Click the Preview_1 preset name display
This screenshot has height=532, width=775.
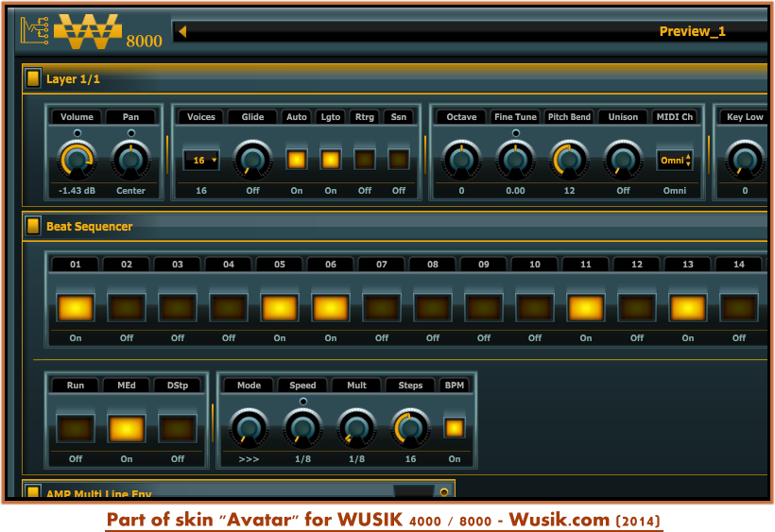pos(473,31)
